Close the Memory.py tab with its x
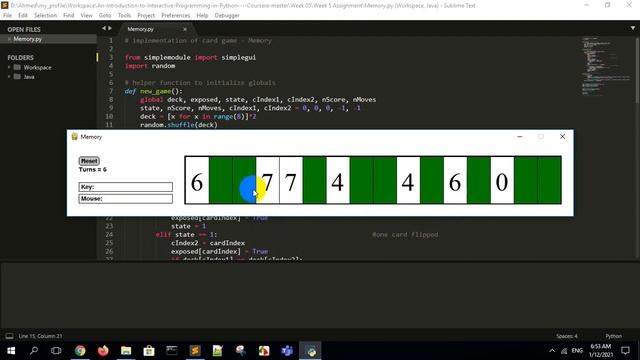The height and width of the screenshot is (360, 640). coord(185,29)
